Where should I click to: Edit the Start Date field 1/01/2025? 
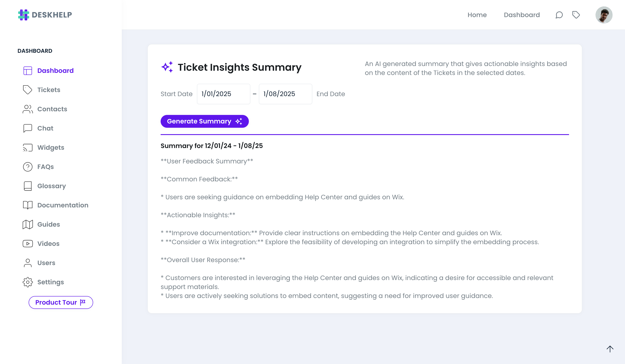[x=223, y=94]
